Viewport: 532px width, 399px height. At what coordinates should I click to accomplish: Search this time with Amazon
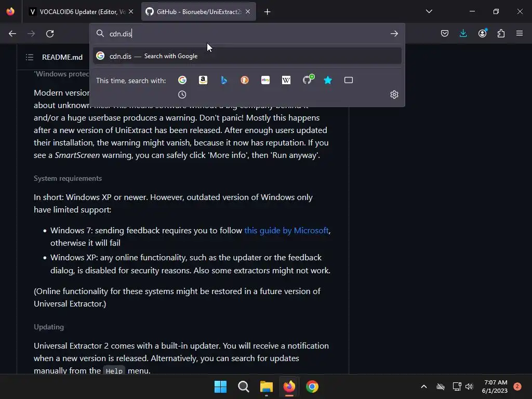coord(203,80)
